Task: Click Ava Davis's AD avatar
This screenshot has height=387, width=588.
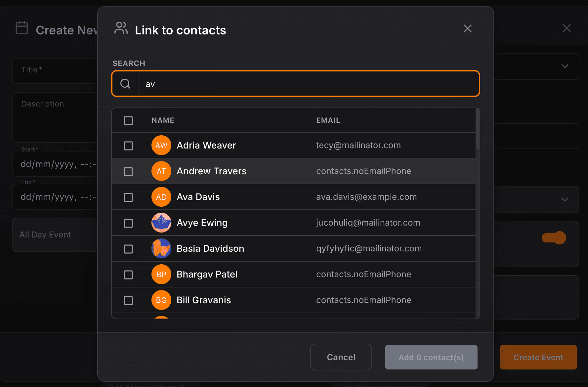Action: click(161, 197)
